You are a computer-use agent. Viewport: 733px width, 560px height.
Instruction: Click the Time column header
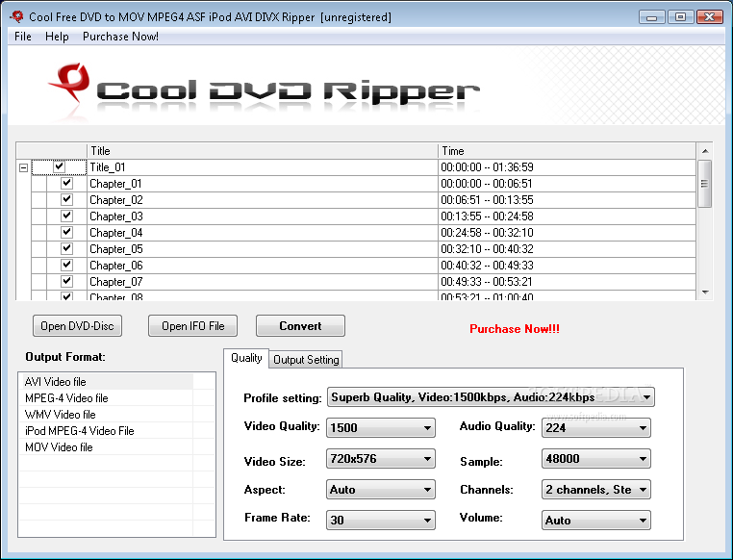pos(567,151)
